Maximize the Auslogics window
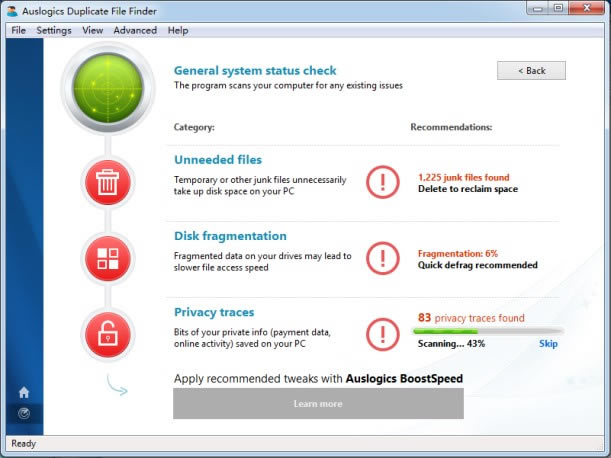The height and width of the screenshot is (458, 611). pos(558,8)
